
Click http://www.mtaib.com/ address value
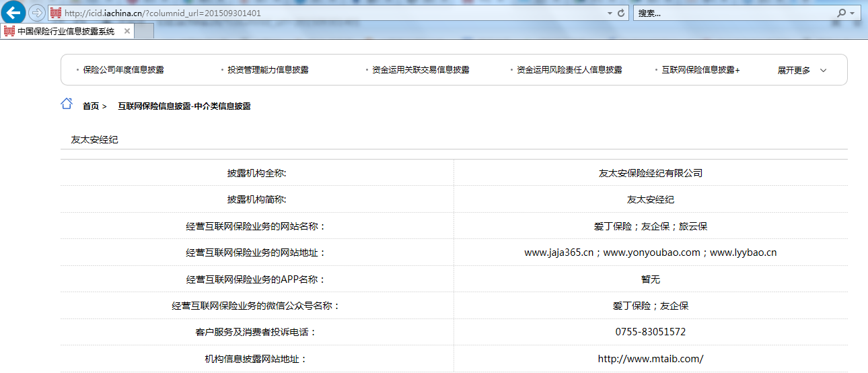[x=651, y=359]
